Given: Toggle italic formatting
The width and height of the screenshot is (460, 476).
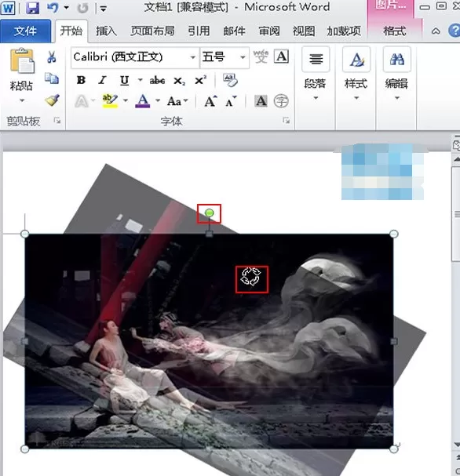Looking at the screenshot, I should click(x=102, y=80).
